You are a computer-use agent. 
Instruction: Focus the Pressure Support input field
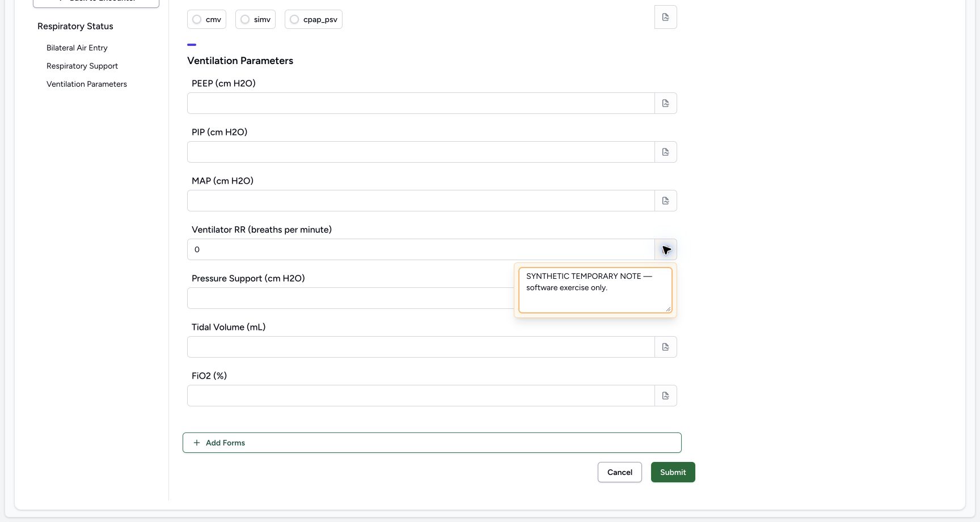click(x=350, y=298)
